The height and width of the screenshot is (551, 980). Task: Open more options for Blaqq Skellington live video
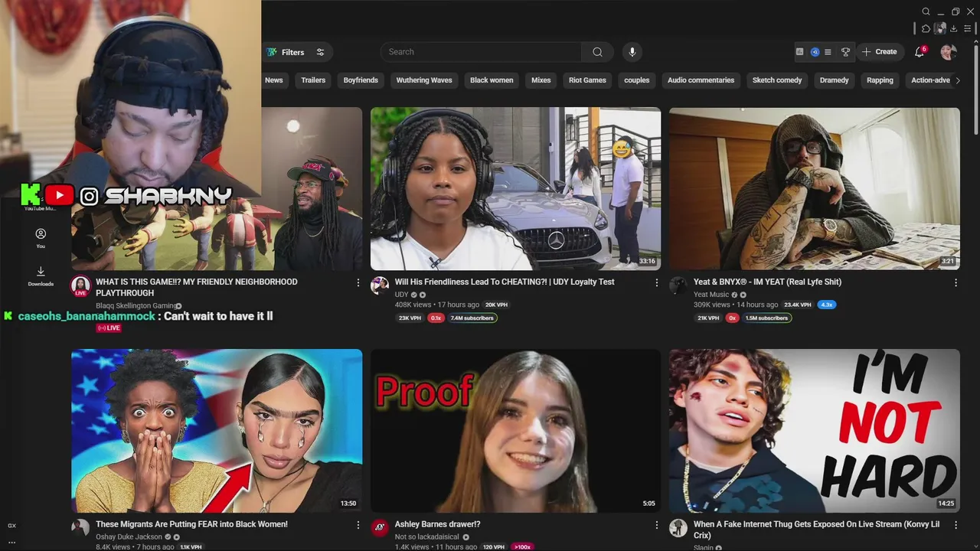pos(358,282)
